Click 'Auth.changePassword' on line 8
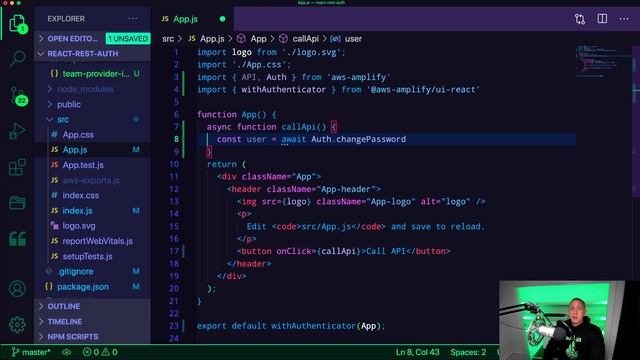The image size is (640, 360). pos(359,139)
